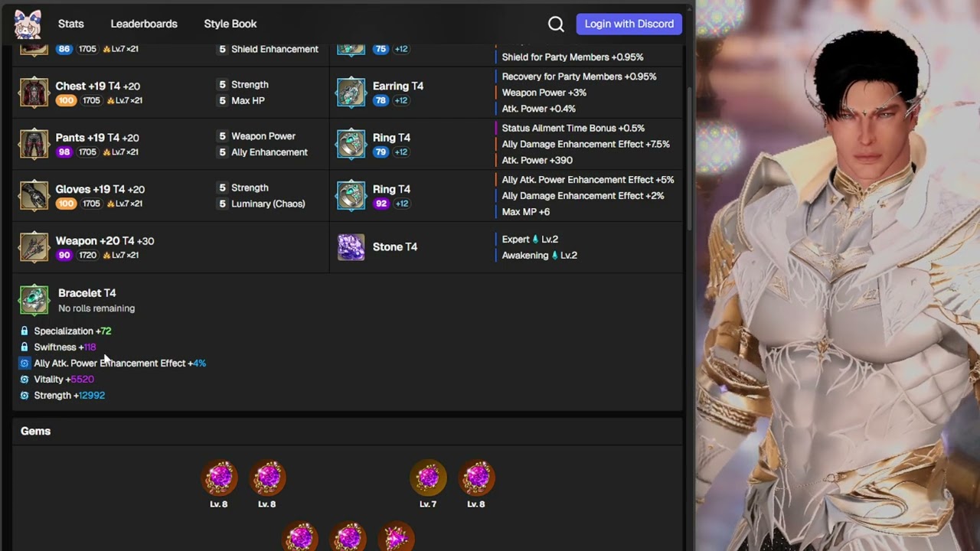Click 'Swiftness +118' bracelet stat

(x=65, y=347)
